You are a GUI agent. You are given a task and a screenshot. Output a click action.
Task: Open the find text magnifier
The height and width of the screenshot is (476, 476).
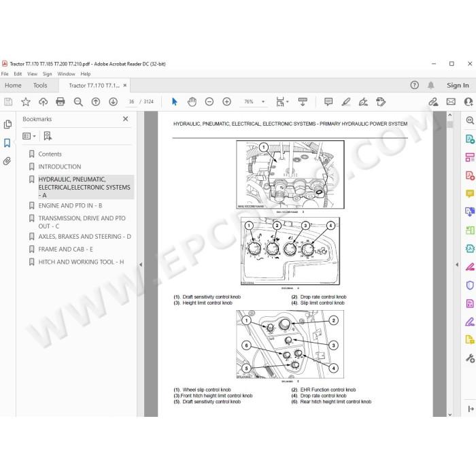coord(78,102)
